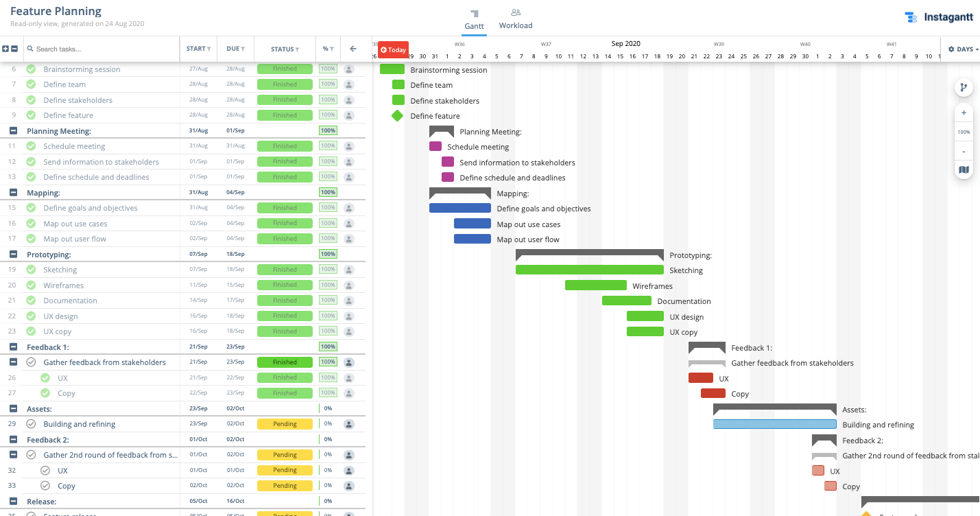Image resolution: width=980 pixels, height=516 pixels.
Task: Toggle completion checkmark on Define team task
Action: tap(31, 84)
